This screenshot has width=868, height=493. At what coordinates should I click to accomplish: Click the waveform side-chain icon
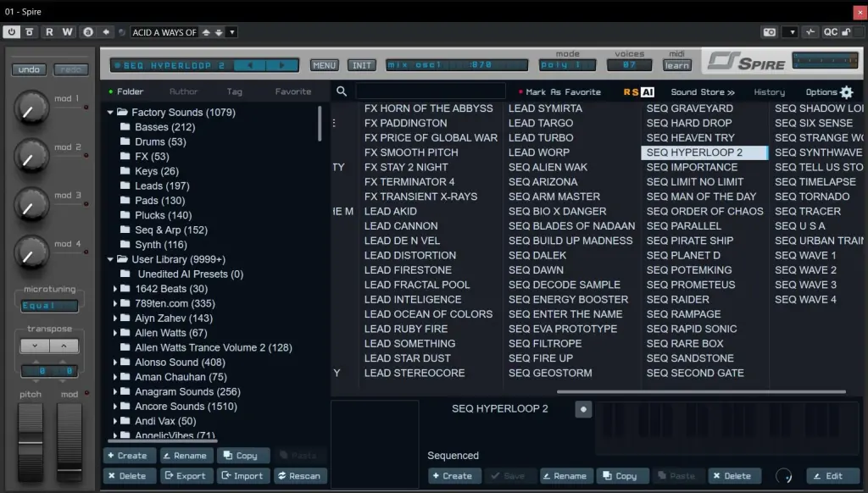coord(810,32)
